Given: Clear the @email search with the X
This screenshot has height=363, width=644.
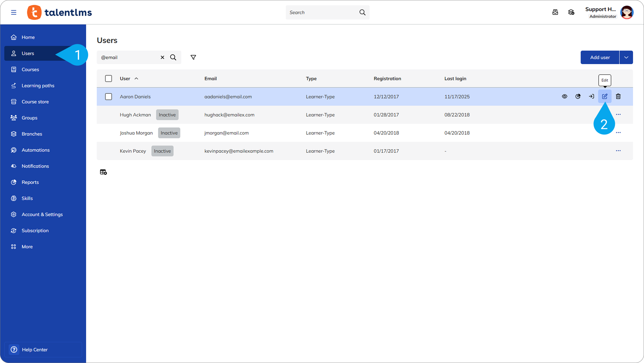Looking at the screenshot, I should [162, 57].
